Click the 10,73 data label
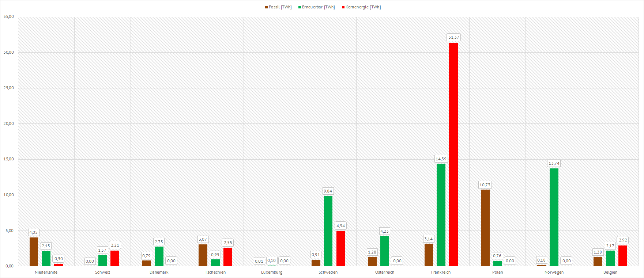Image resolution: width=644 pixels, height=278 pixels. [485, 185]
